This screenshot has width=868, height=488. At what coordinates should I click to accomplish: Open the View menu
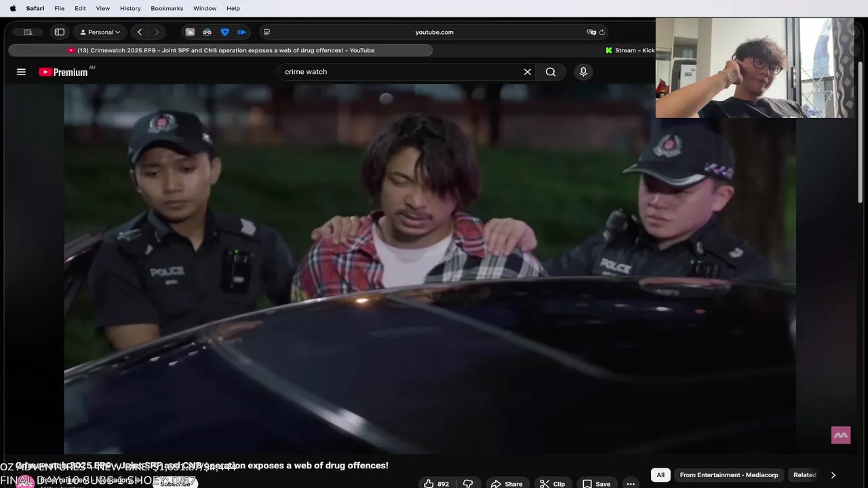point(102,8)
